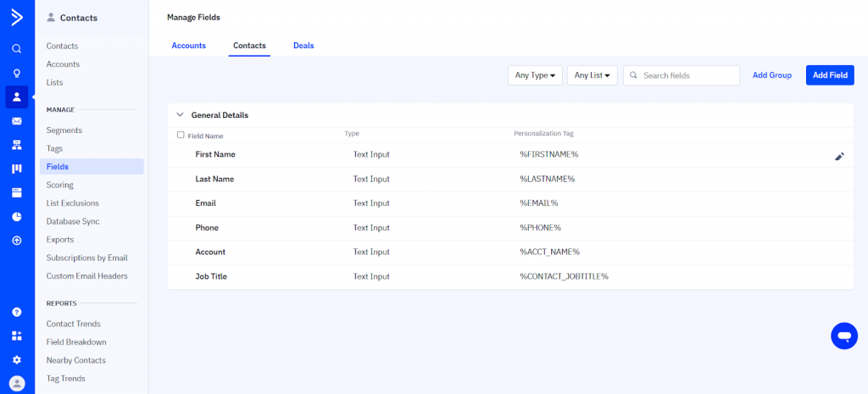Open the Reports pie chart icon

coord(17,217)
